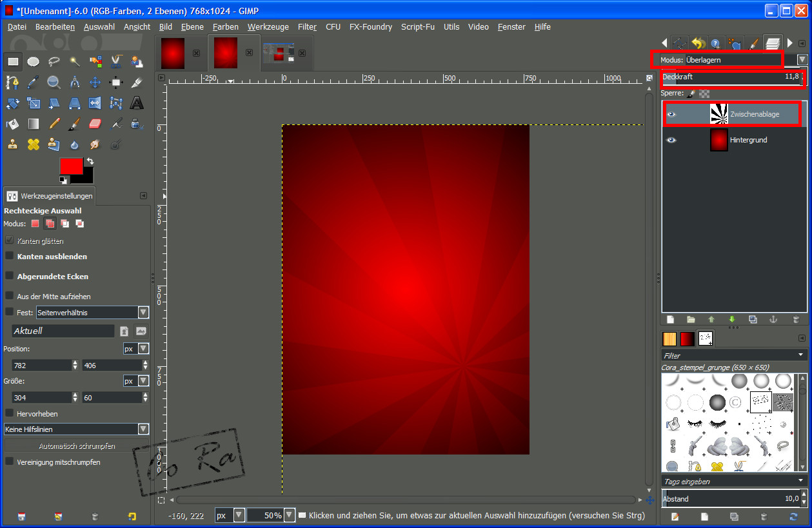
Task: Check the Abgerundete Ecken option
Action: 10,276
